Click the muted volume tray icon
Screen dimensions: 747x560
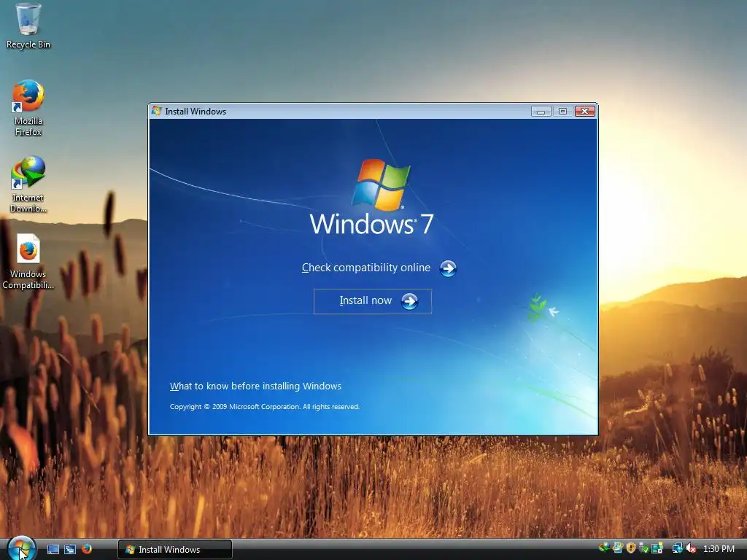(x=691, y=548)
